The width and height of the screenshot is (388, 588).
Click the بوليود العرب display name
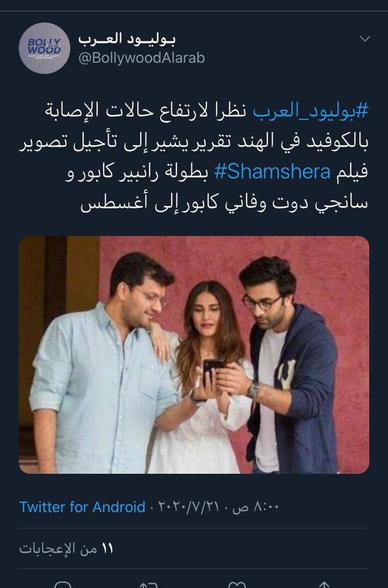(x=127, y=38)
